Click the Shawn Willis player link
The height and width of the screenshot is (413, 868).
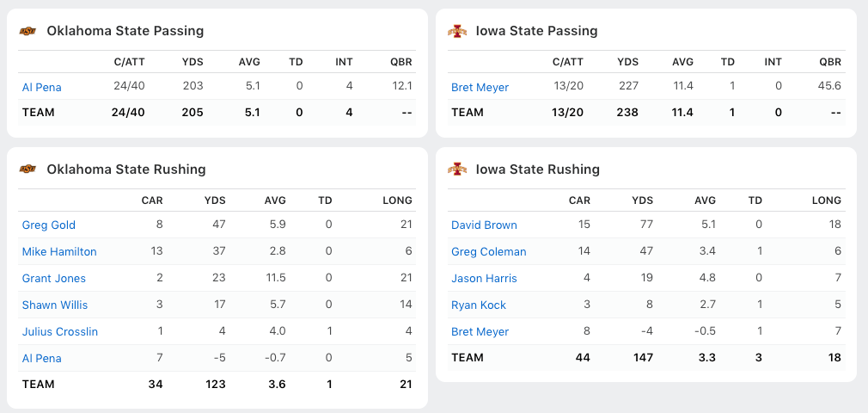(x=55, y=305)
